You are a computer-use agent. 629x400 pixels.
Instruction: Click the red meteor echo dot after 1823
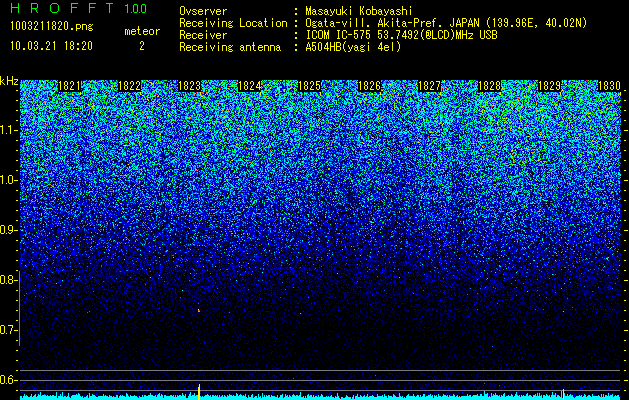199,310
